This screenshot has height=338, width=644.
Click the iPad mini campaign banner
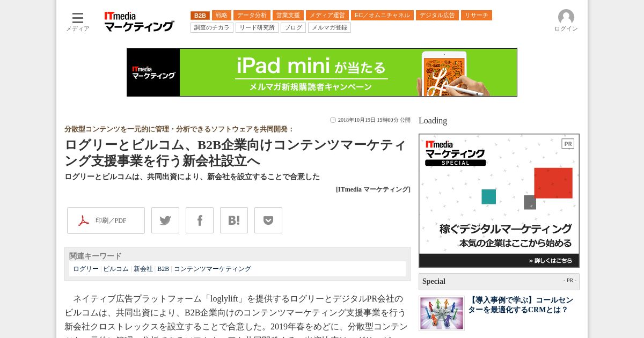click(322, 72)
